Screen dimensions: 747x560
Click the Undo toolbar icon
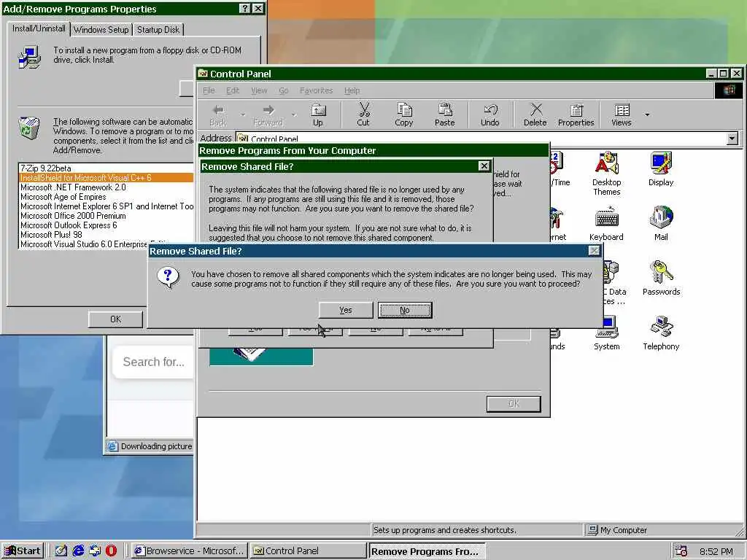click(489, 115)
